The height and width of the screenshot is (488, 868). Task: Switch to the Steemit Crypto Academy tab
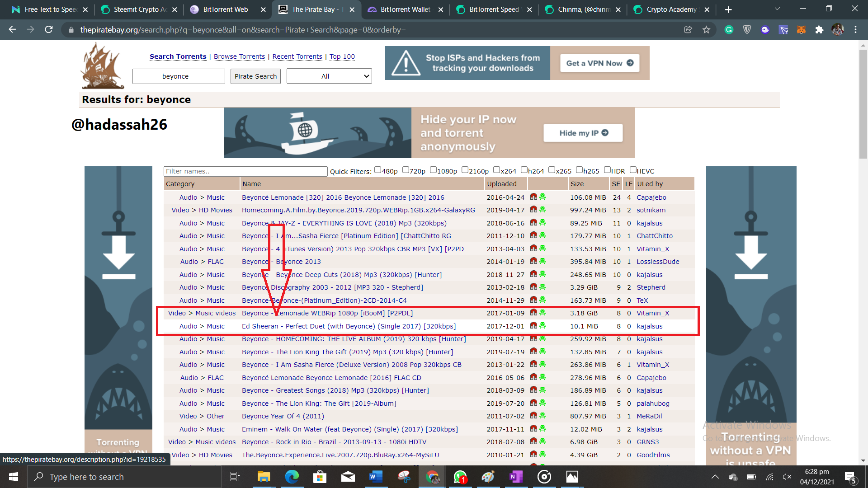pos(139,9)
